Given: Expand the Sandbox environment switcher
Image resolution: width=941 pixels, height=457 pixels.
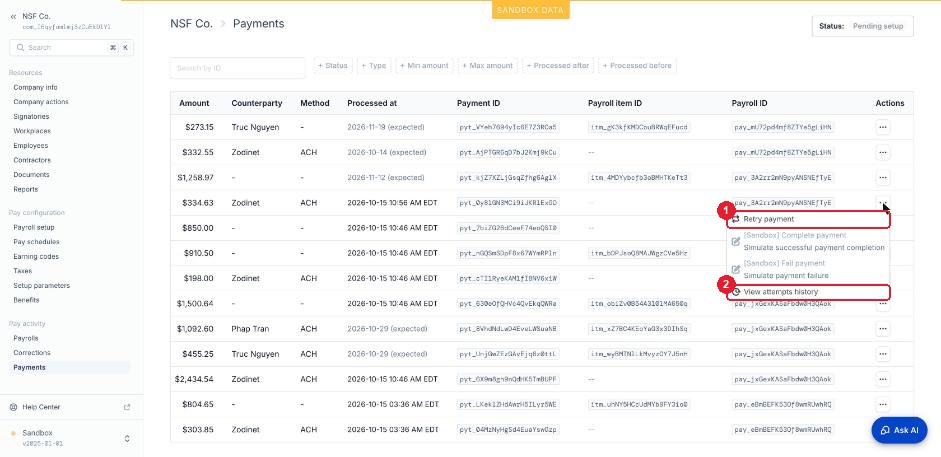Looking at the screenshot, I should coord(127,438).
